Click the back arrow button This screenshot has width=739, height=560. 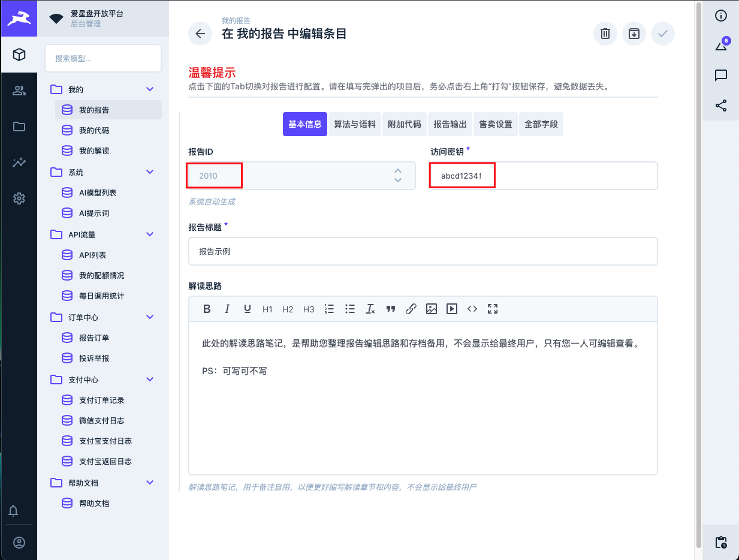point(200,34)
